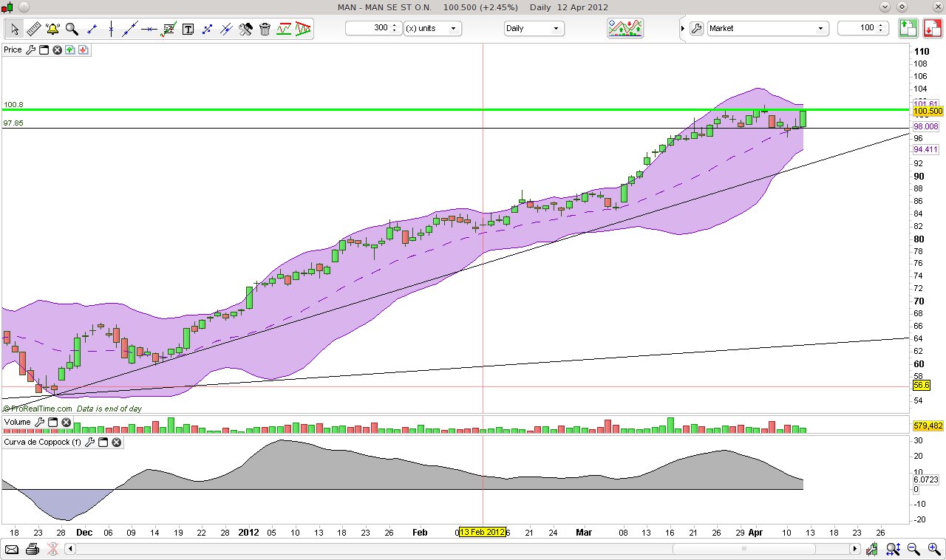Open Price panel settings with the wrench icon
Image resolution: width=946 pixels, height=560 pixels.
[x=30, y=49]
